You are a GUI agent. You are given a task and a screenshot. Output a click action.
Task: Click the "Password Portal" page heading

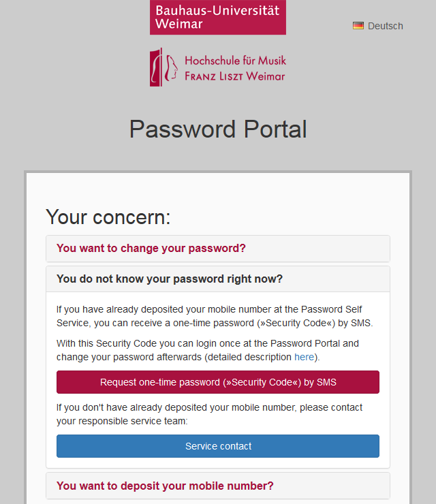tap(218, 129)
